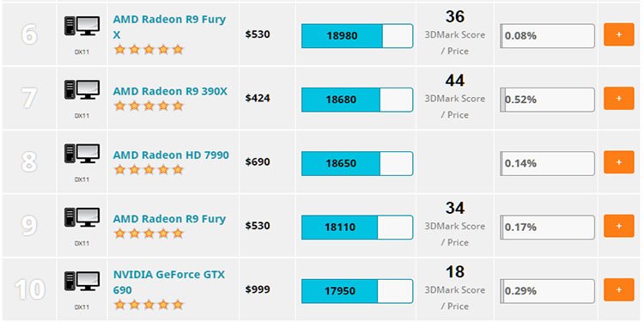
Task: Open the NVIDIA GeForce GTX 690 link
Action: (x=169, y=283)
